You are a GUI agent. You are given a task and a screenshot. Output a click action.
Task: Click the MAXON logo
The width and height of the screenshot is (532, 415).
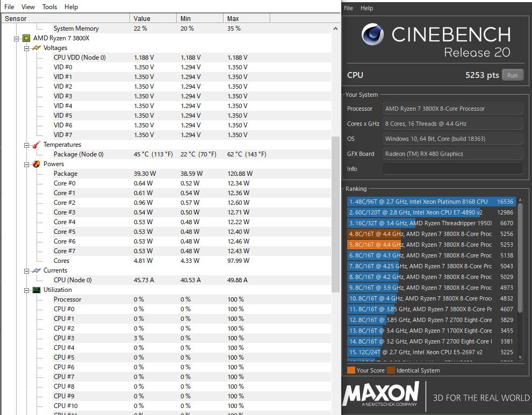pyautogui.click(x=380, y=394)
